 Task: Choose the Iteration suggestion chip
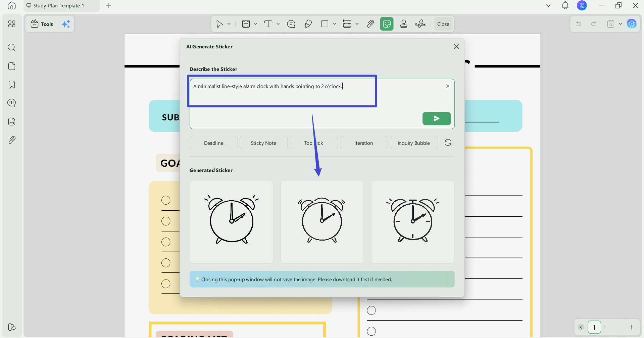(363, 143)
